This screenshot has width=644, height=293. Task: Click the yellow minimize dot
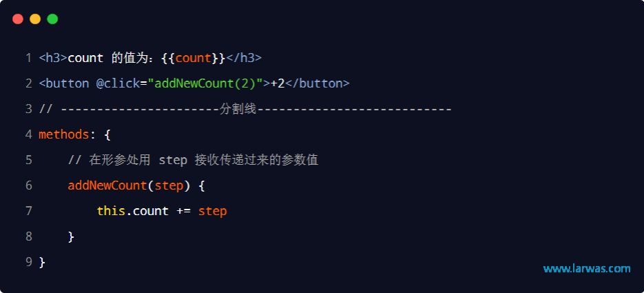click(35, 19)
